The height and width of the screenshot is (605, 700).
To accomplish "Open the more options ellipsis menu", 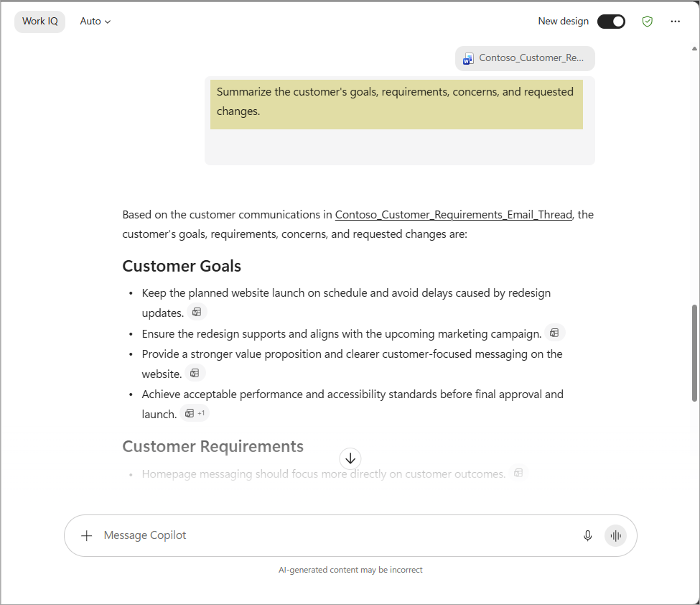I will pyautogui.click(x=675, y=22).
